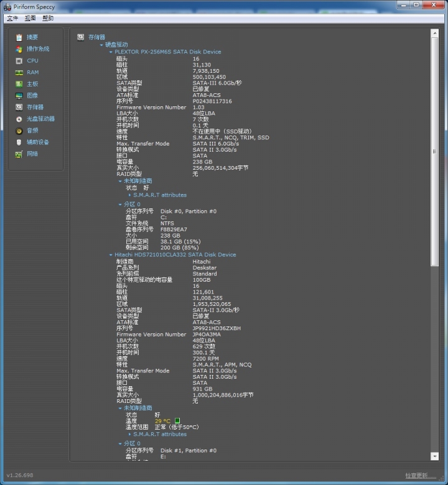Click the 500,103,450 sectors value
The height and width of the screenshot is (485, 448).
(x=209, y=77)
